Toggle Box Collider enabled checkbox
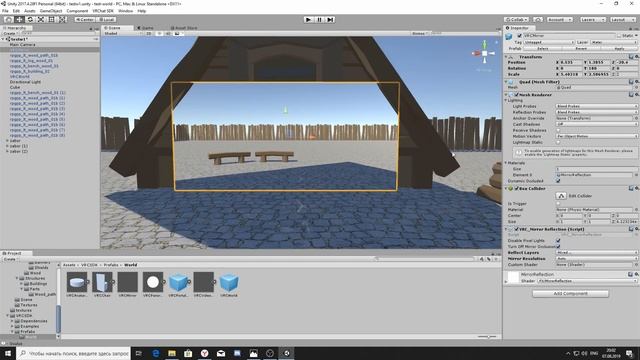This screenshot has height=360, width=640. coord(516,189)
